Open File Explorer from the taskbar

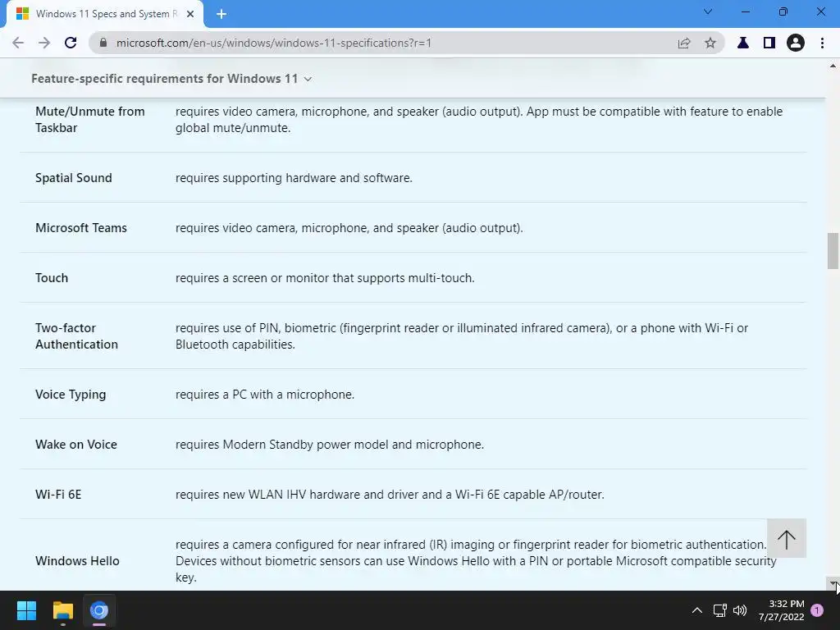62,610
